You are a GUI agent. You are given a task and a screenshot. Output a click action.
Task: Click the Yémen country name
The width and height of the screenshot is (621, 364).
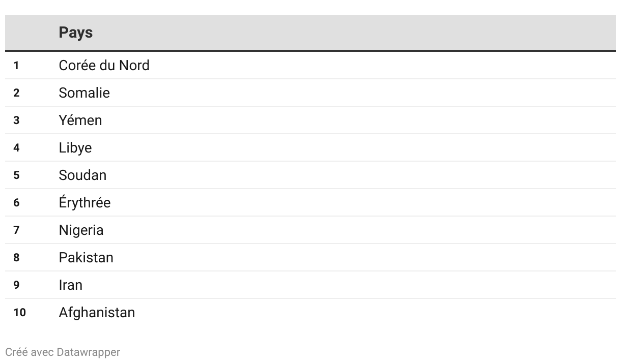tap(80, 120)
